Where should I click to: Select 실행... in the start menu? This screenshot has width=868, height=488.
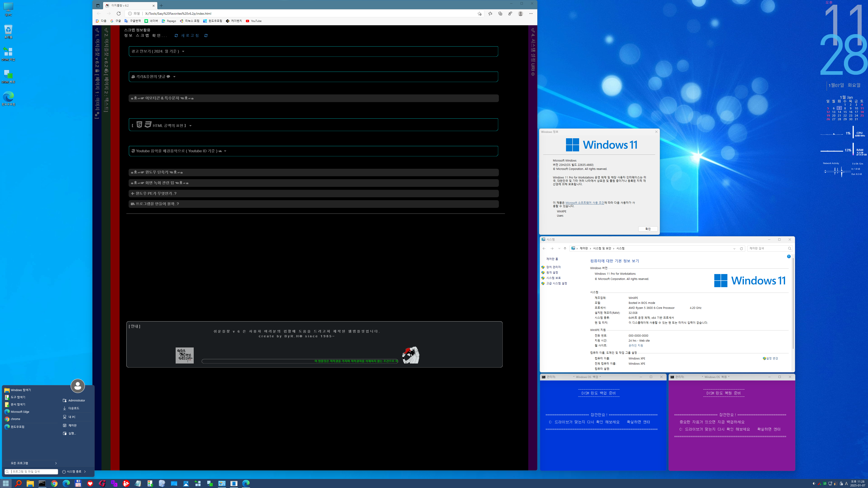click(x=69, y=434)
